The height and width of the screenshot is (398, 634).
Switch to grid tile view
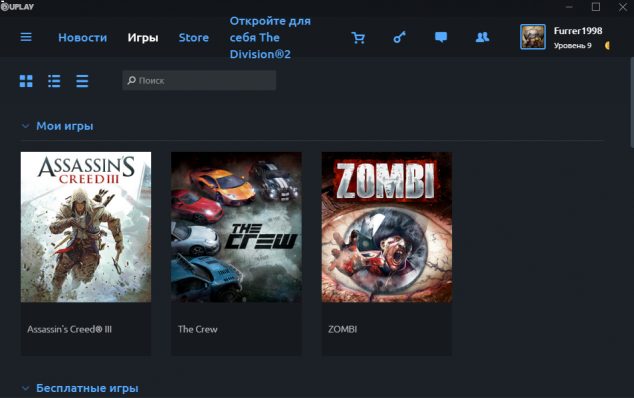(x=26, y=81)
